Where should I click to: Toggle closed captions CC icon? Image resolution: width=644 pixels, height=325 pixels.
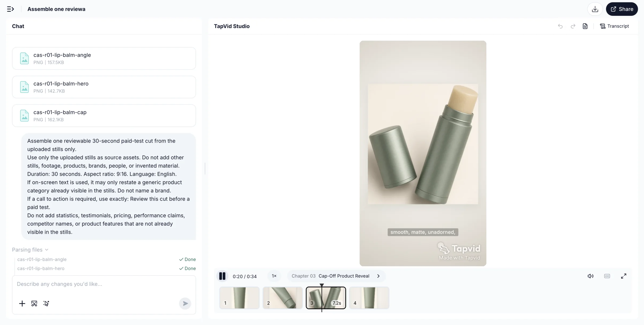607,276
